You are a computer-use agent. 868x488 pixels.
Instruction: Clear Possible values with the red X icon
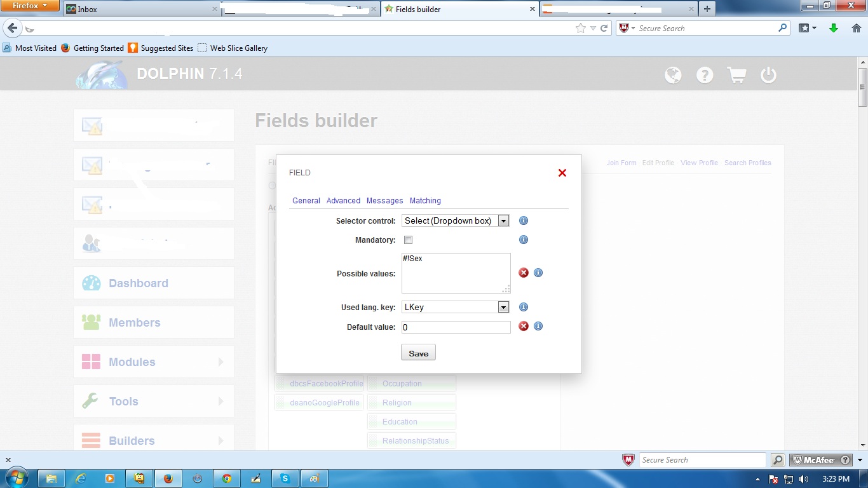(524, 273)
